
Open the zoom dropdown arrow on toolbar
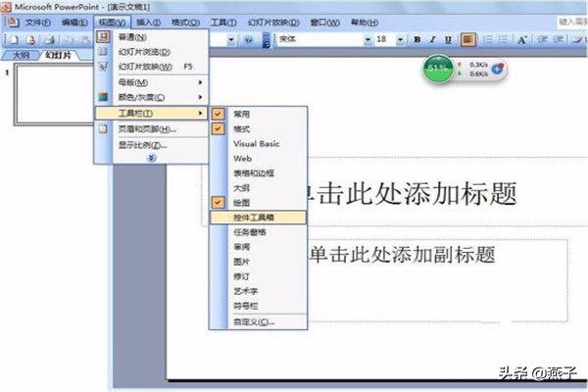(231, 39)
